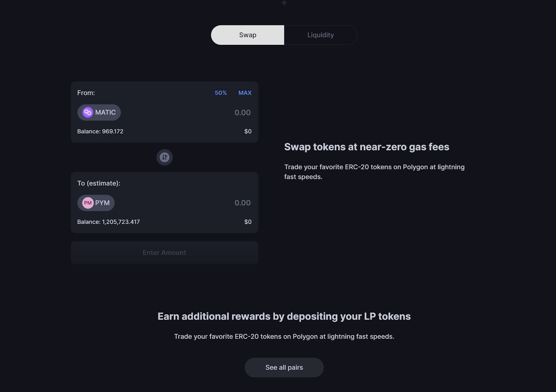Click the swap direction arrows icon
The height and width of the screenshot is (392, 556).
(164, 157)
